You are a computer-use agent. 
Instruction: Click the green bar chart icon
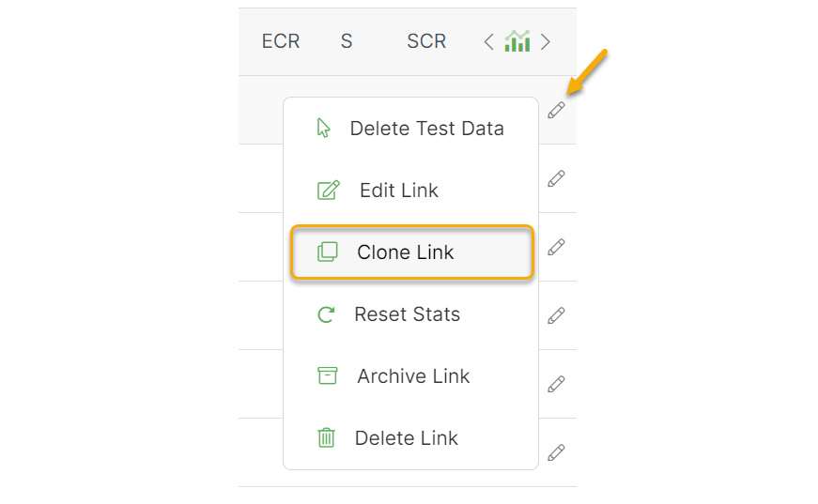tap(517, 41)
